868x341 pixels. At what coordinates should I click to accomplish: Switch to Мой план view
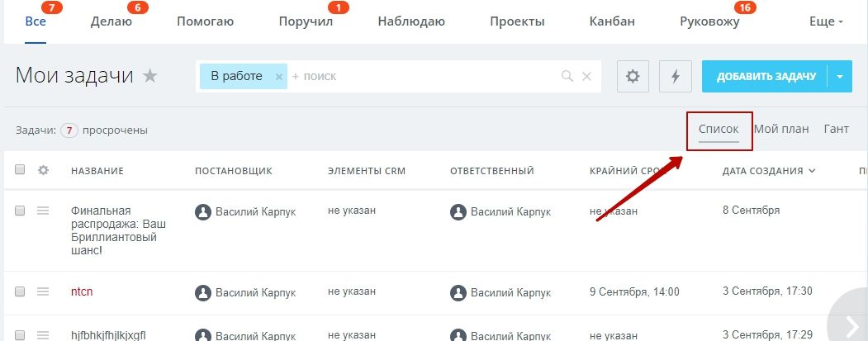click(x=781, y=129)
